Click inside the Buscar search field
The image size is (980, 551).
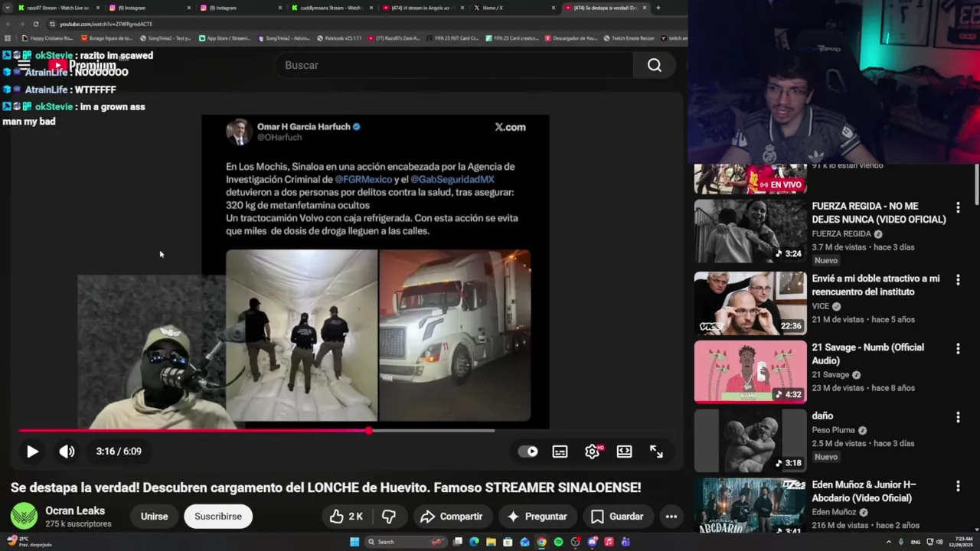(x=453, y=65)
